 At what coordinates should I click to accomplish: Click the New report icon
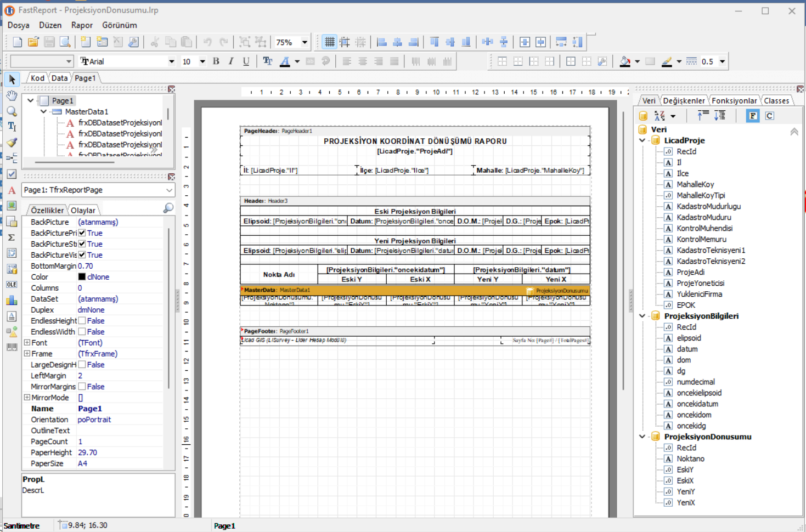[x=17, y=42]
